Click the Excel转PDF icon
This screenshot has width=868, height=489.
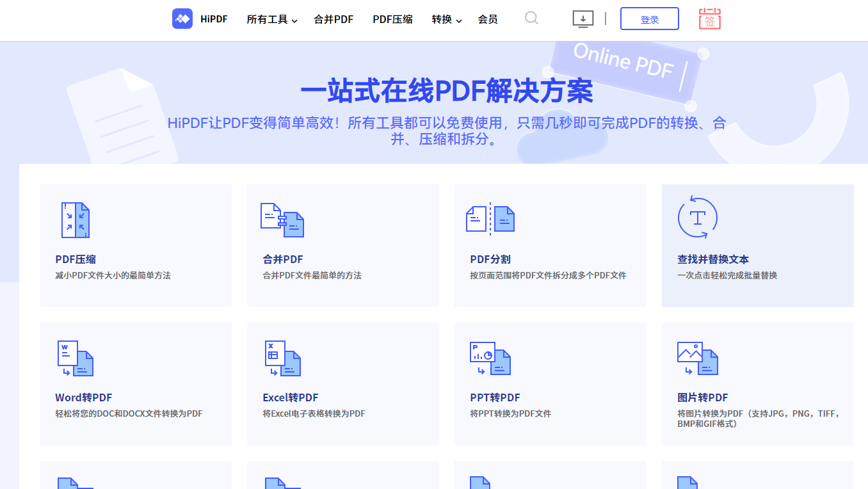click(283, 358)
